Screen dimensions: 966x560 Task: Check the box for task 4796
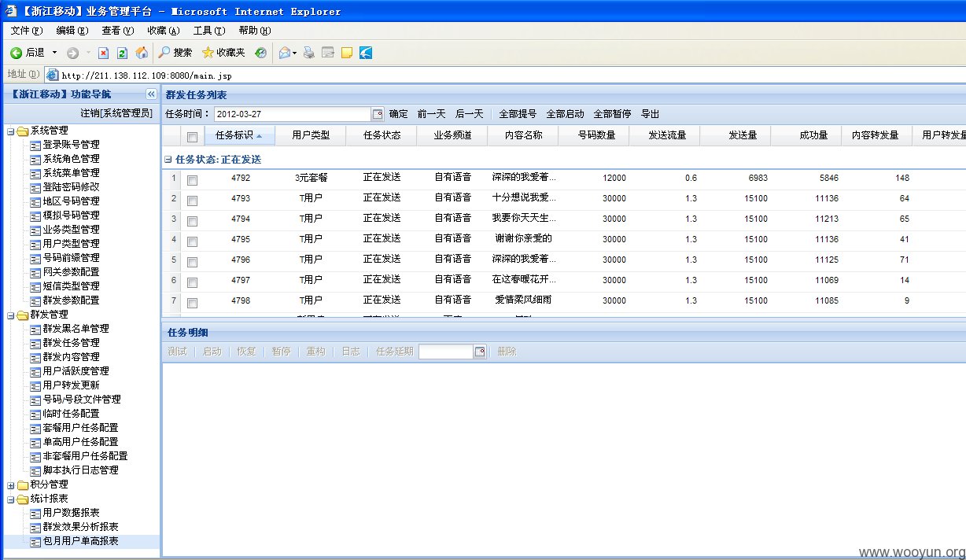(x=192, y=262)
